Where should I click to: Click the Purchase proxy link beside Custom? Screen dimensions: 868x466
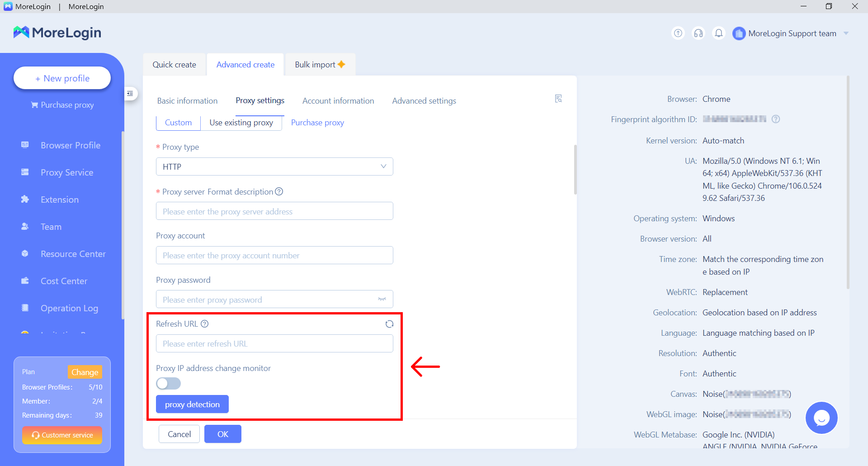pos(317,123)
